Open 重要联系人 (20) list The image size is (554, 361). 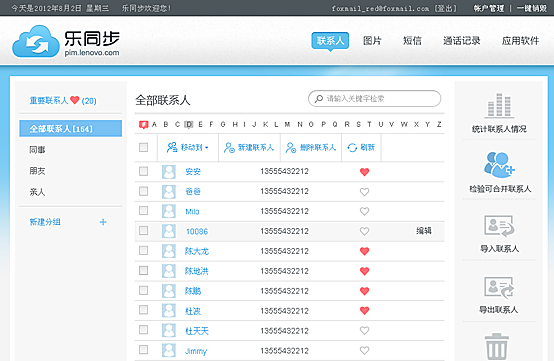pos(63,101)
